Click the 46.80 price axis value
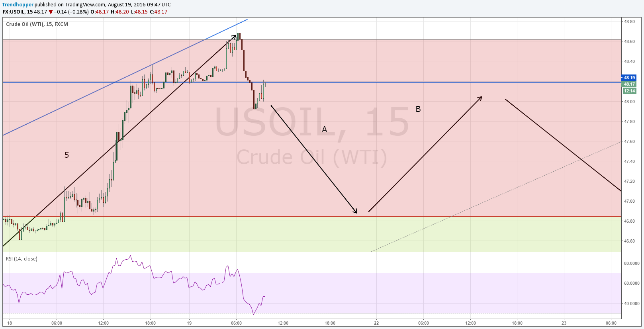644x329 pixels. pos(629,221)
